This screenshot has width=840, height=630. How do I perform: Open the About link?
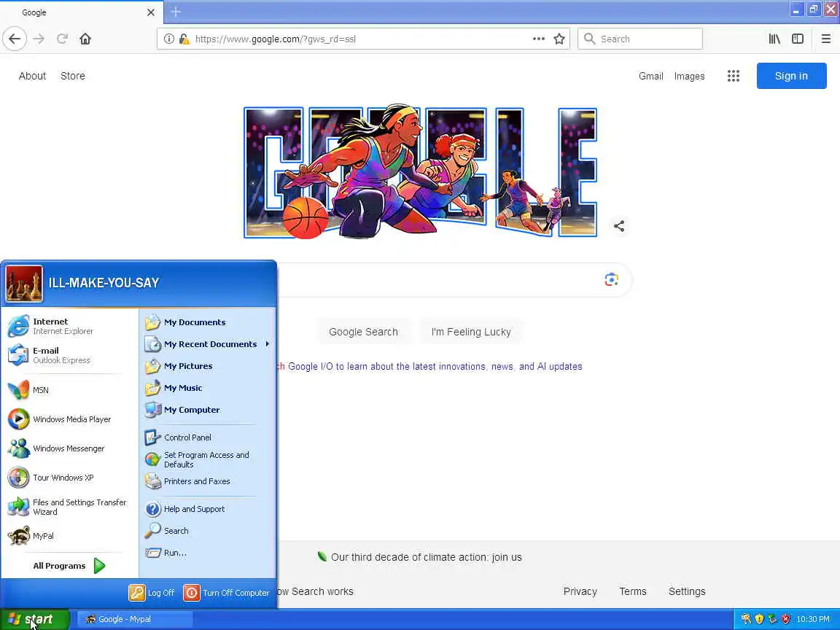tap(32, 76)
